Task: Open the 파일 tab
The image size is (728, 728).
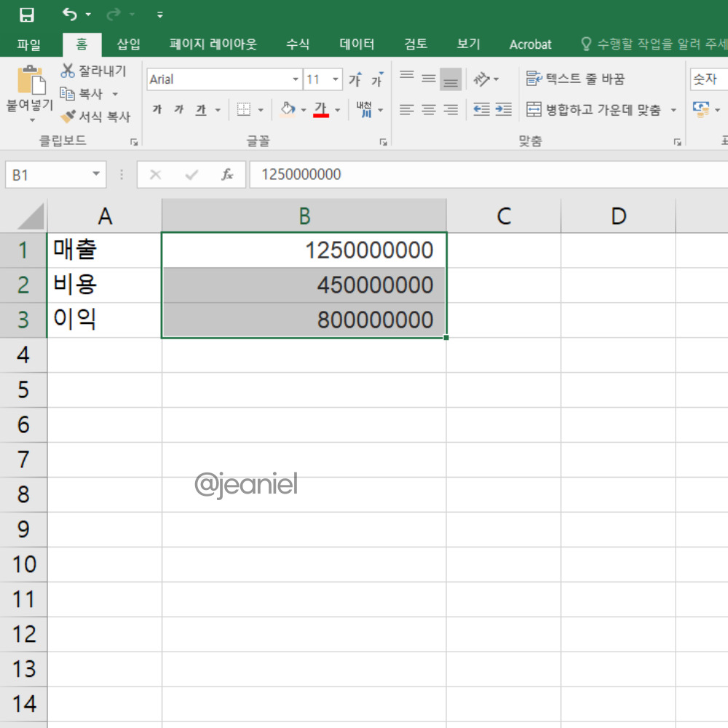Action: (29, 44)
